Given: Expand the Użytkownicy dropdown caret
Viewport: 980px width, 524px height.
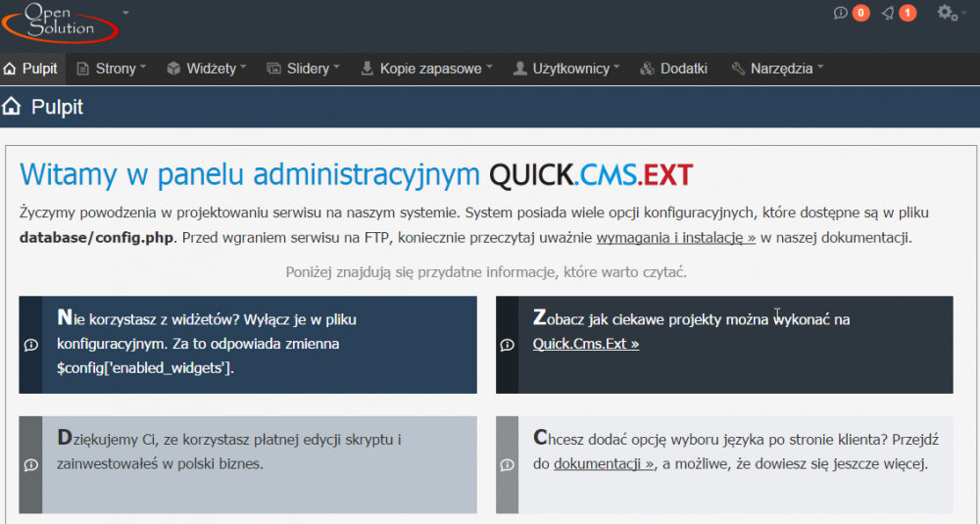Looking at the screenshot, I should point(616,67).
